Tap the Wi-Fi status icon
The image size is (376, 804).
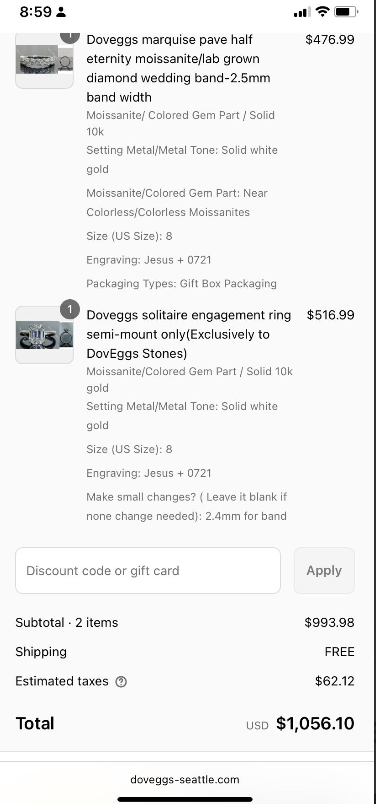322,12
